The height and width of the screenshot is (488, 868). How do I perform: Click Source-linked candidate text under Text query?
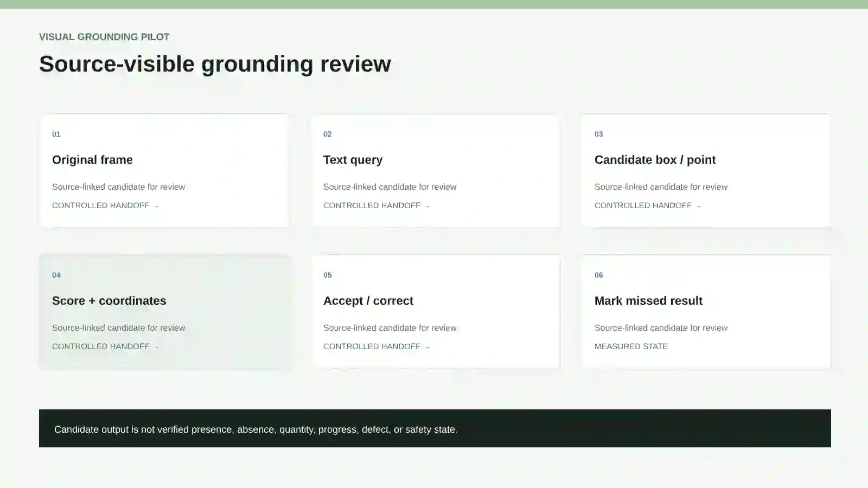[390, 187]
